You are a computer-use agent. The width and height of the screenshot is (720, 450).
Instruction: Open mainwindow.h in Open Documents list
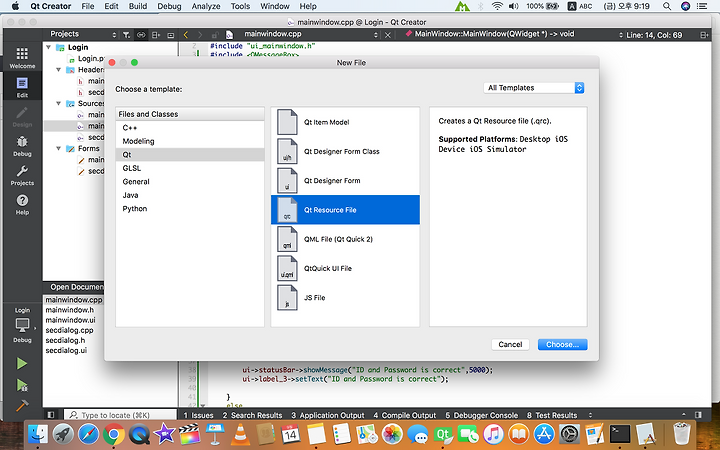click(x=69, y=310)
